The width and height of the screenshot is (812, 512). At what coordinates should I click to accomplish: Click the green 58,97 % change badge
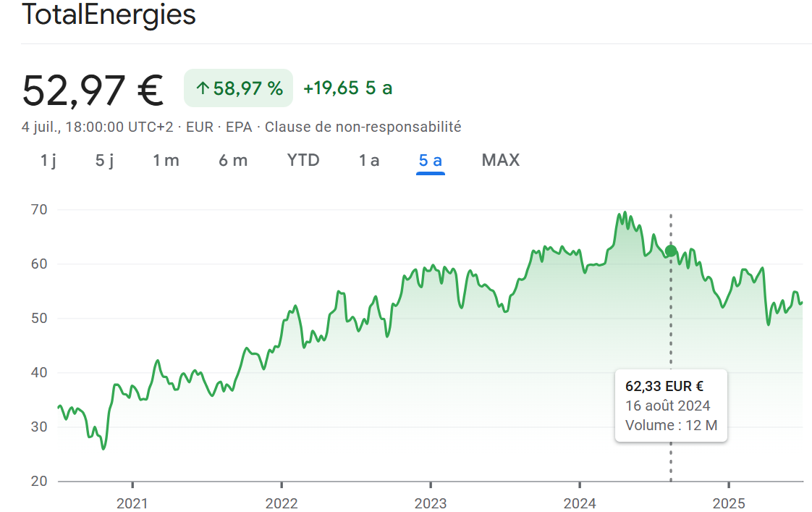tap(238, 88)
